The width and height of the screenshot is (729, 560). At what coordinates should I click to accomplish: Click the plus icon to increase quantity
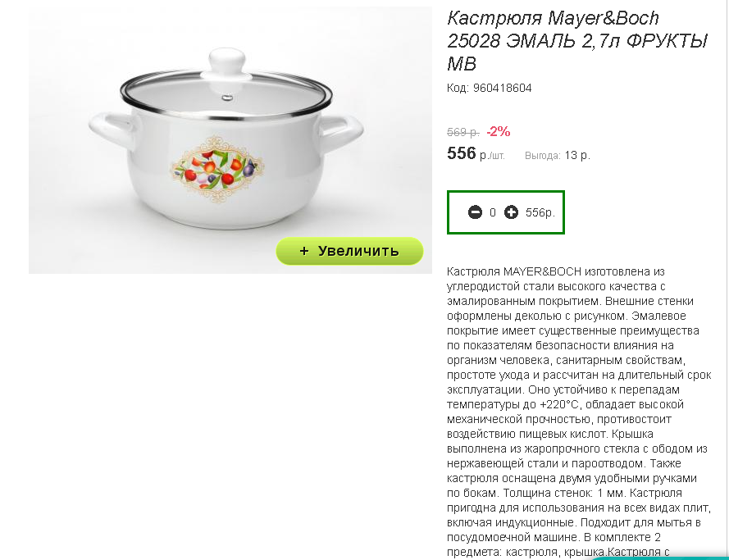click(511, 212)
